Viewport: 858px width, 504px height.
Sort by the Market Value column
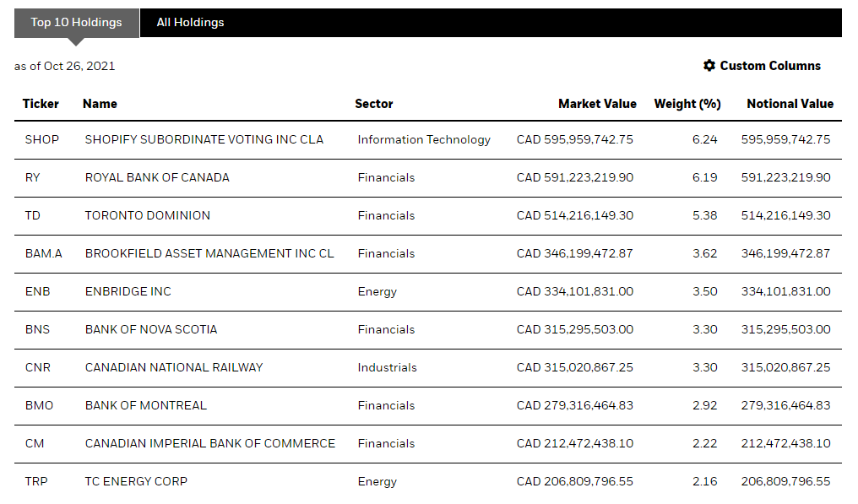(x=597, y=104)
